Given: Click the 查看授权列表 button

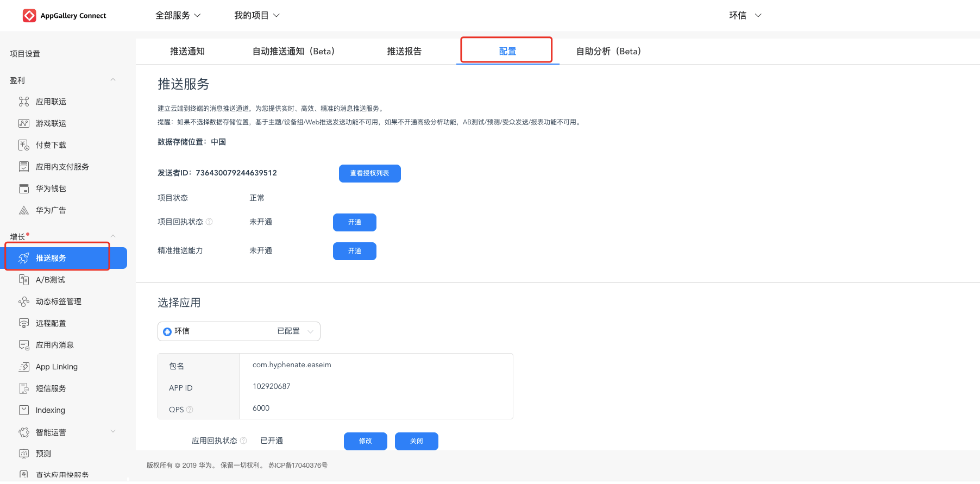Looking at the screenshot, I should tap(370, 173).
